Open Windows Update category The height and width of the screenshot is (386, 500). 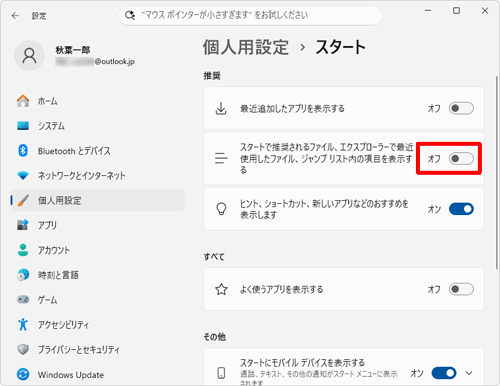tap(97, 374)
